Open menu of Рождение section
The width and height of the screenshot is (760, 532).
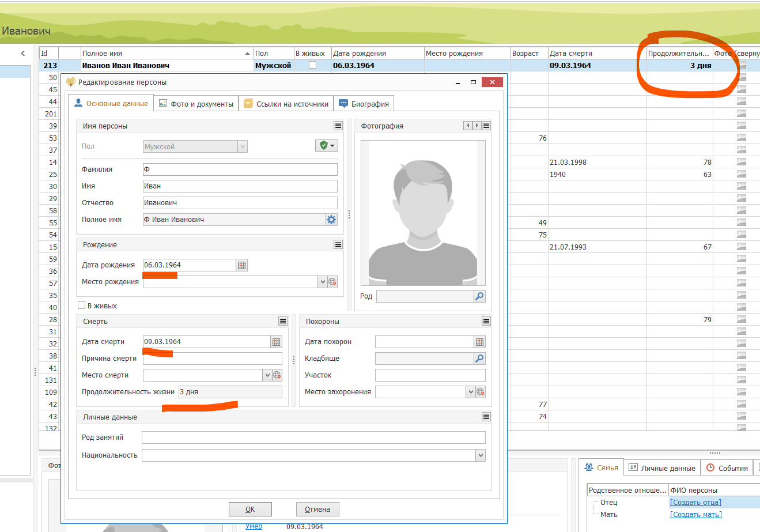pos(338,244)
